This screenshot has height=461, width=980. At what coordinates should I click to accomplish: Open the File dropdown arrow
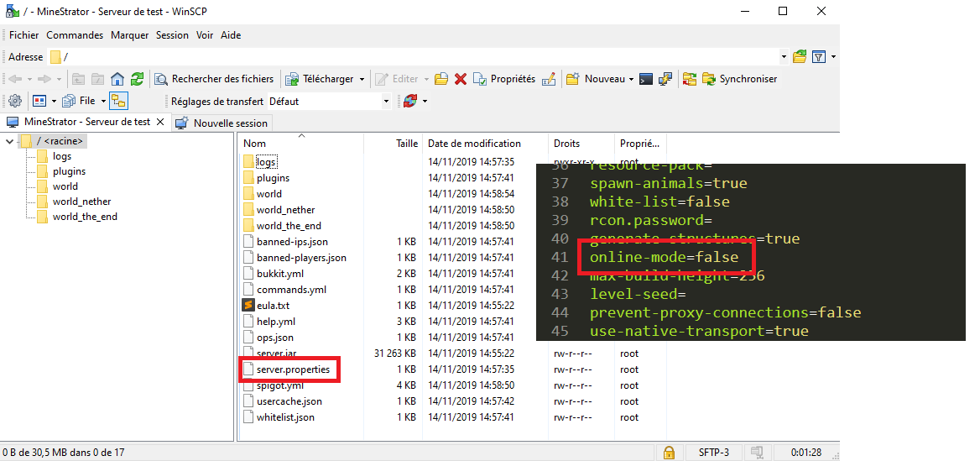[x=102, y=101]
